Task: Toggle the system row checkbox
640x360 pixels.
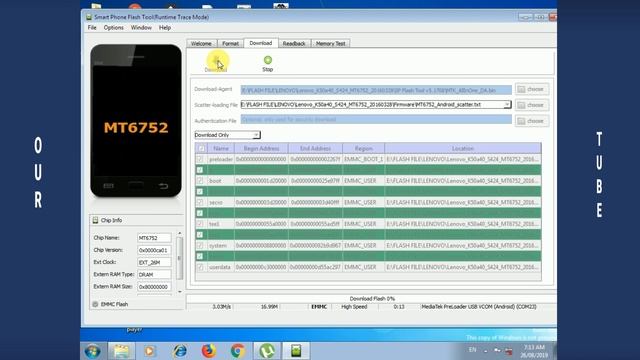Action: click(200, 246)
